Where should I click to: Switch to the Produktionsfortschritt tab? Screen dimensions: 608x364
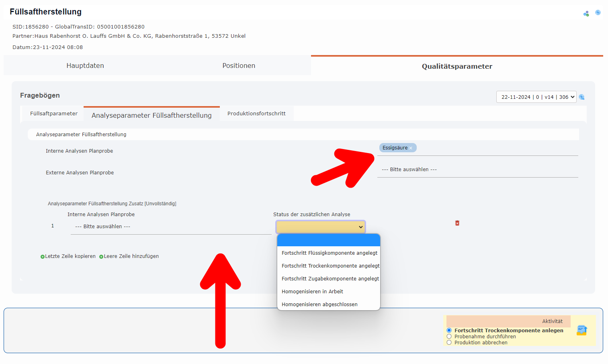click(x=256, y=113)
